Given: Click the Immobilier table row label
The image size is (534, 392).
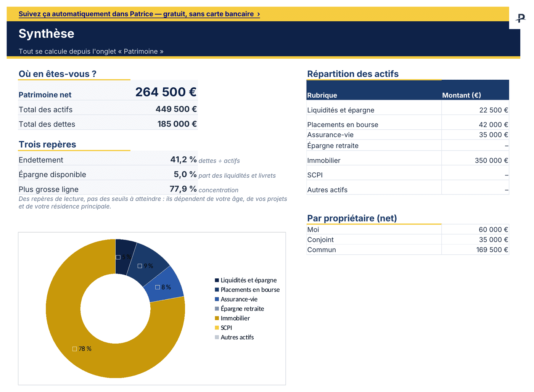Looking at the screenshot, I should click(x=324, y=161).
